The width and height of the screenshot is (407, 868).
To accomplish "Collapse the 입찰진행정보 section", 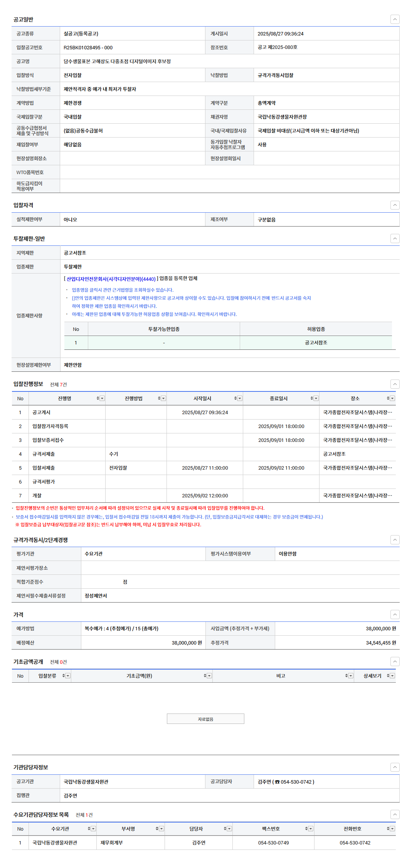I will coord(395,384).
